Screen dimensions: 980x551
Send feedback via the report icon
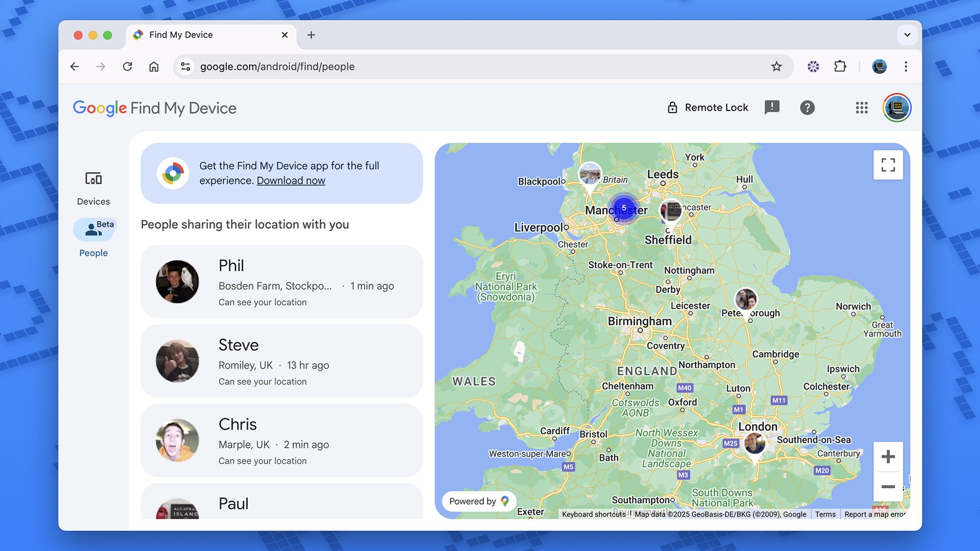click(x=773, y=107)
